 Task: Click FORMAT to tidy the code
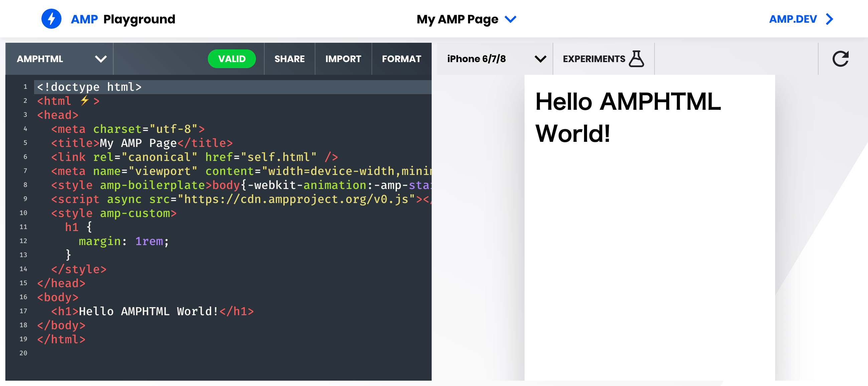pyautogui.click(x=401, y=59)
